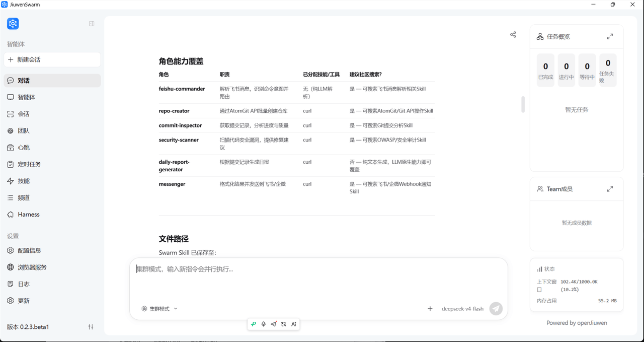Open the 团队 section
The width and height of the screenshot is (644, 342).
(x=52, y=130)
